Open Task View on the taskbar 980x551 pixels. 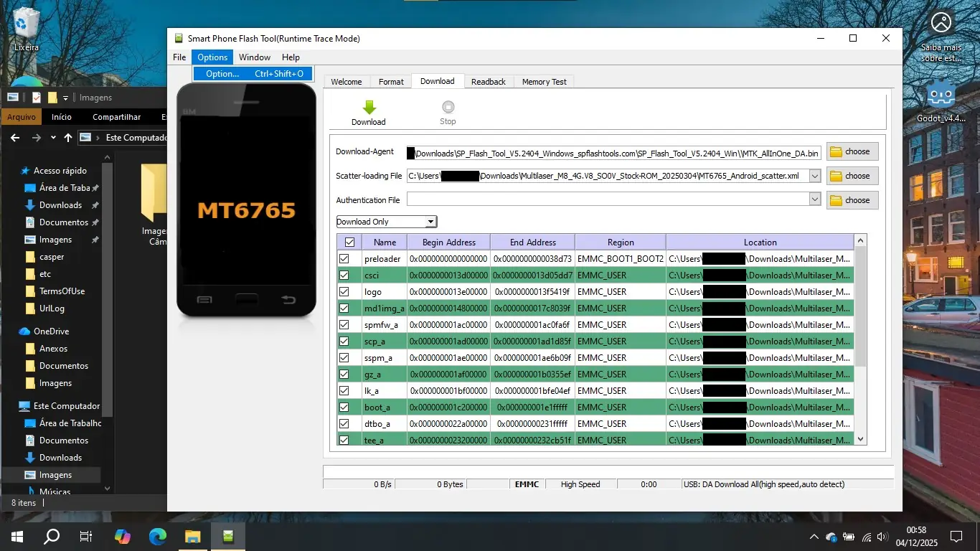point(86,536)
